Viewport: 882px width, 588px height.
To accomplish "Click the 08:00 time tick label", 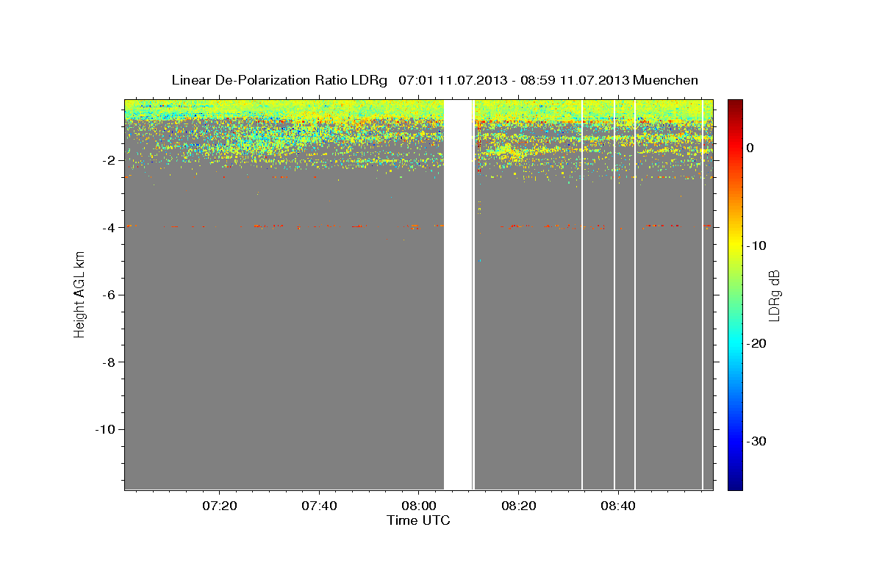I will pyautogui.click(x=419, y=506).
